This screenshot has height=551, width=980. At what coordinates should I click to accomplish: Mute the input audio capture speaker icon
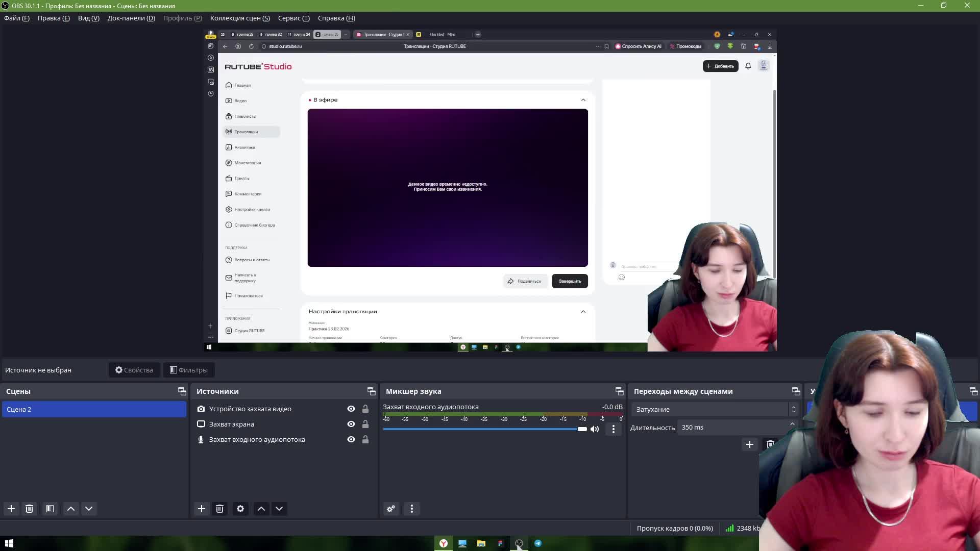click(595, 429)
